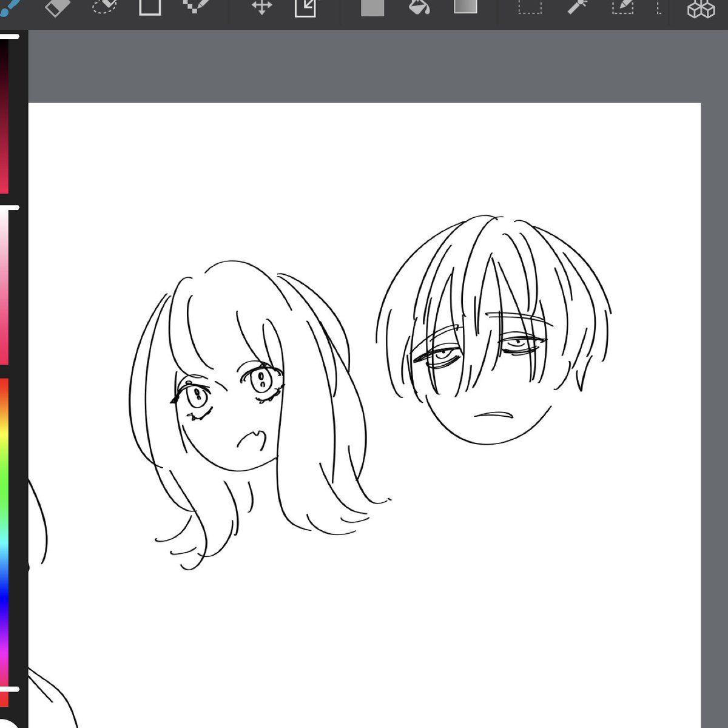
Task: Select the Selection Pen tool
Action: (x=623, y=7)
